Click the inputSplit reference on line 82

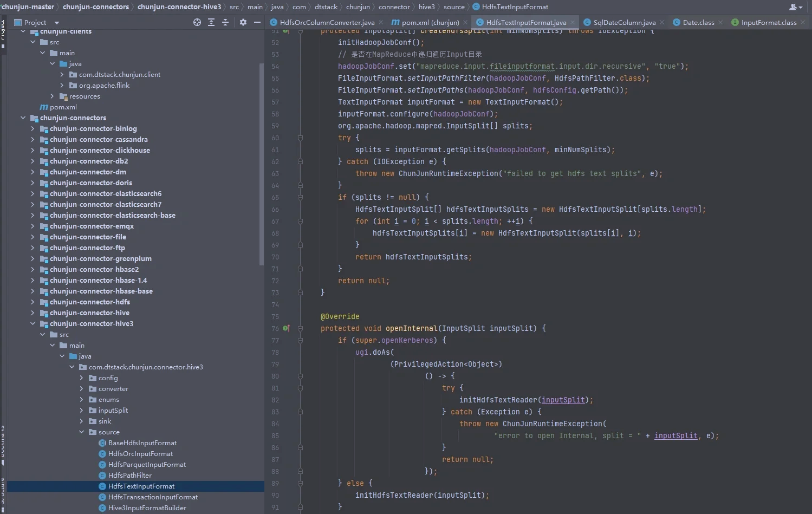pyautogui.click(x=563, y=400)
